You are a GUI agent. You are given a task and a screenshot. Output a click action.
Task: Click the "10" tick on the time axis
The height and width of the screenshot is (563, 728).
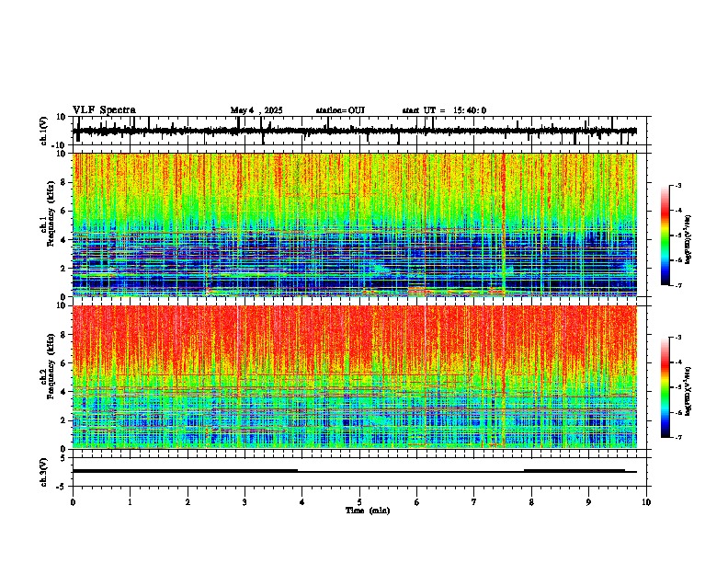pos(646,502)
